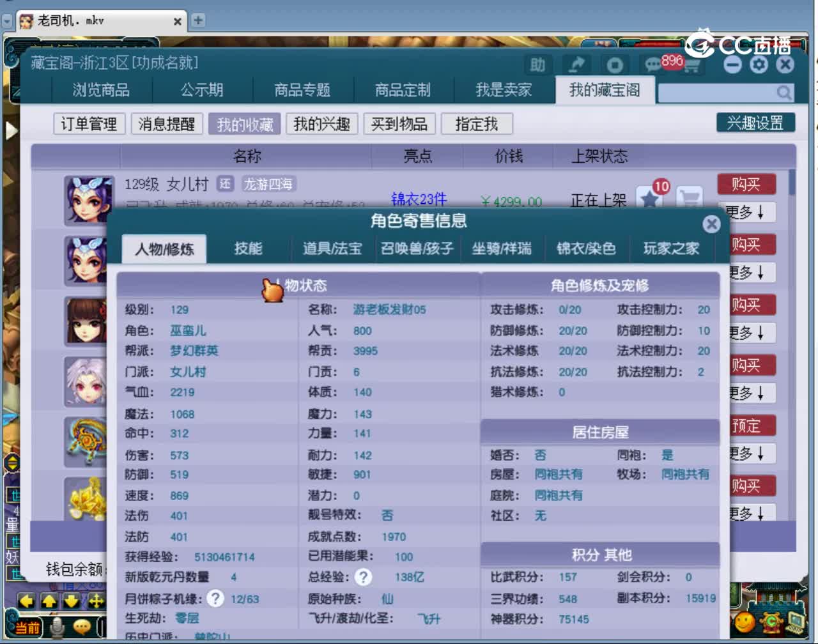Open 兴趣设置 button
818x644 pixels.
755,123
